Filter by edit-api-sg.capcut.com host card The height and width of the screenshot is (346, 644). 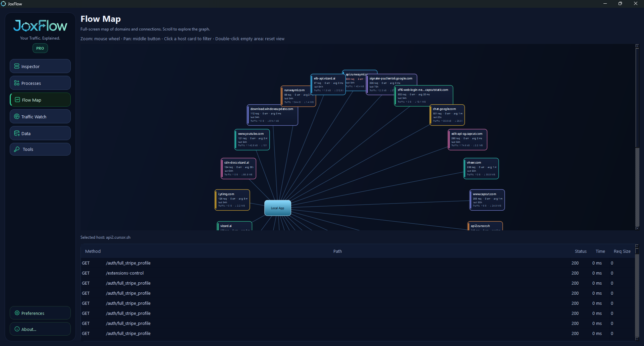tap(468, 140)
